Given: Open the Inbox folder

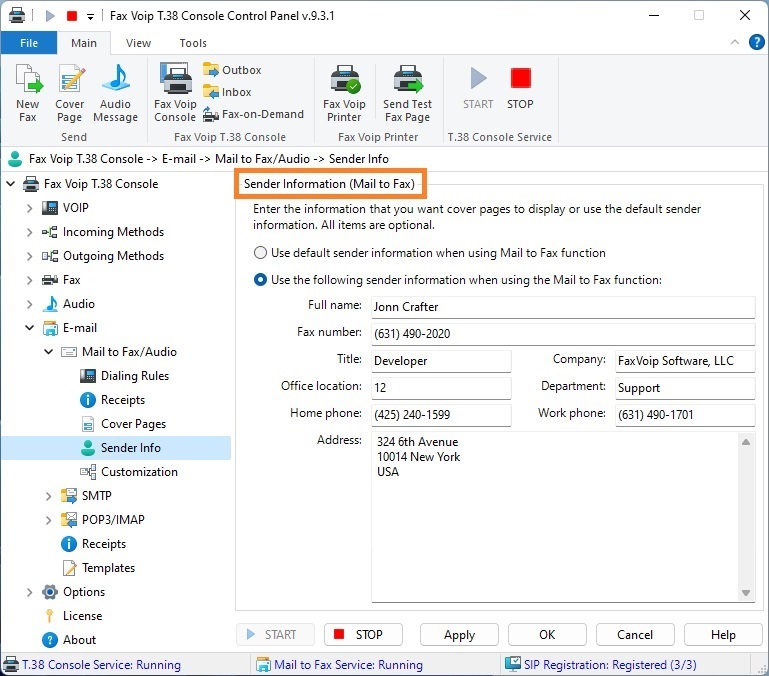Looking at the screenshot, I should tap(228, 92).
